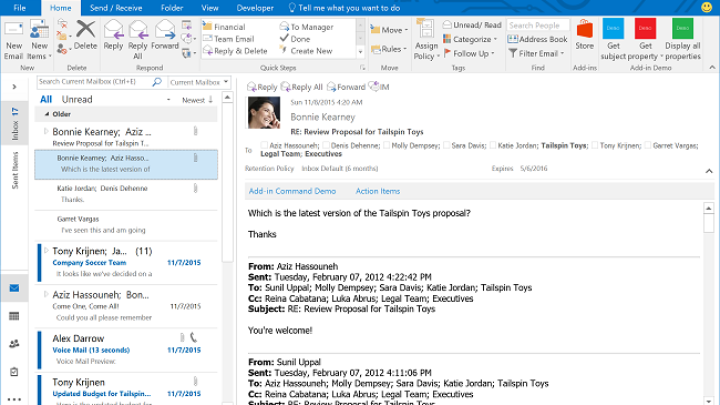The width and height of the screenshot is (720, 405).
Task: Collapse the message header chevron
Action: (x=709, y=171)
